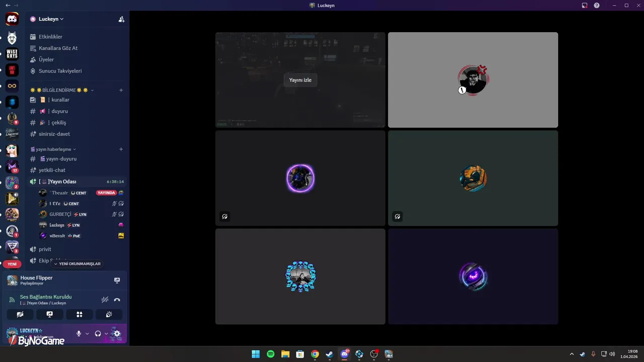Image resolution: width=644 pixels, height=362 pixels.
Task: Share your screen button in voice panel
Action: 50,314
